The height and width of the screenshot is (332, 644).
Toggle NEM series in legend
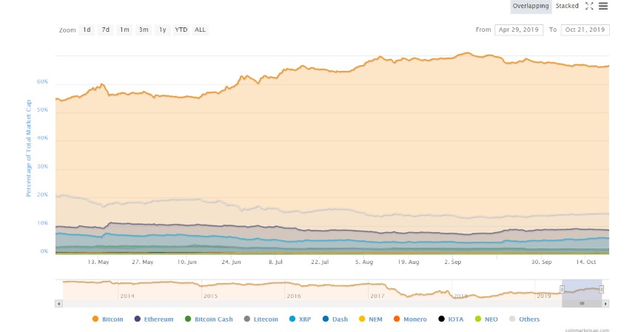coord(371,319)
